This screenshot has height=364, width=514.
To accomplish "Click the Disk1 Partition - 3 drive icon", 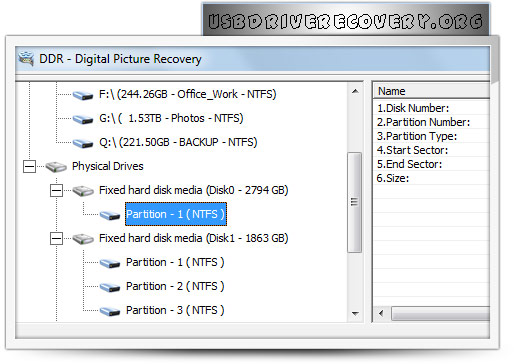I will (x=110, y=311).
